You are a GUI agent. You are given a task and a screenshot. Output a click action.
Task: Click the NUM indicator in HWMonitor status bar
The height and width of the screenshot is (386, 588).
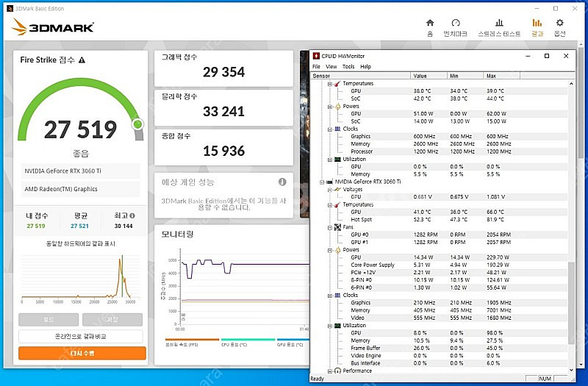545,379
